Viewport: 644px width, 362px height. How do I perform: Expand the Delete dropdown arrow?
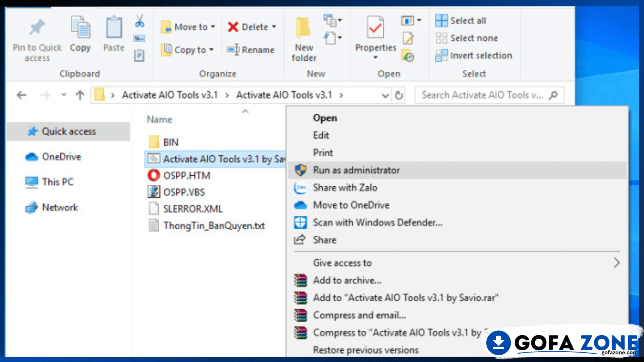click(x=274, y=27)
